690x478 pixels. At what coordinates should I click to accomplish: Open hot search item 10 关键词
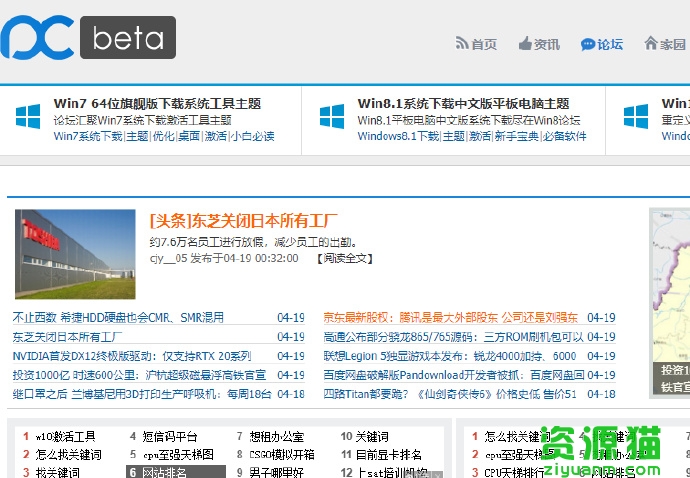pos(372,437)
